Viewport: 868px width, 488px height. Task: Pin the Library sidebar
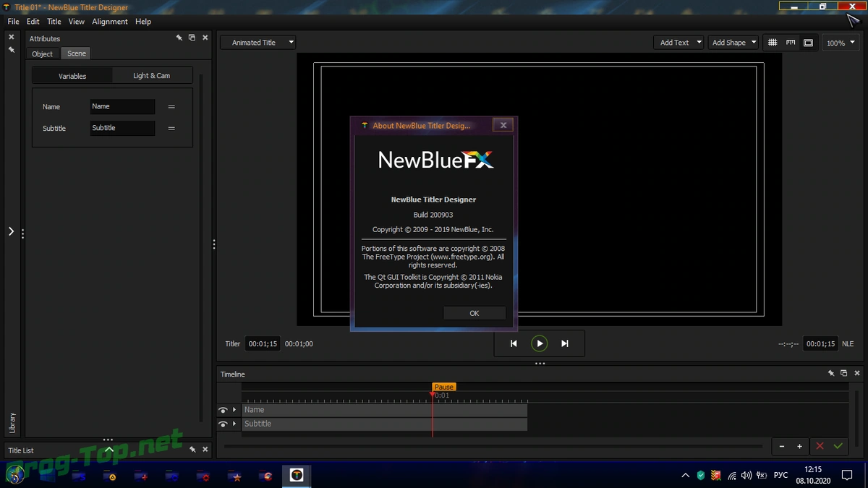click(x=12, y=50)
